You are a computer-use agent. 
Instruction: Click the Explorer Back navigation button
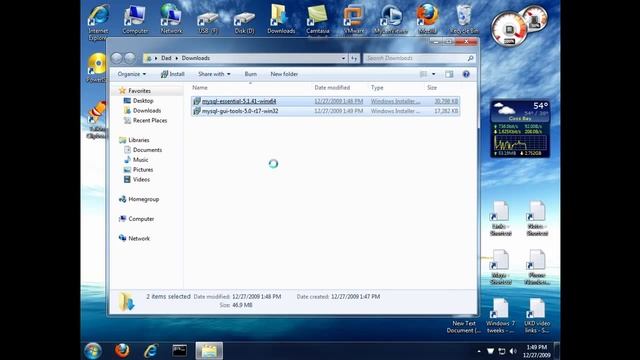[116, 58]
